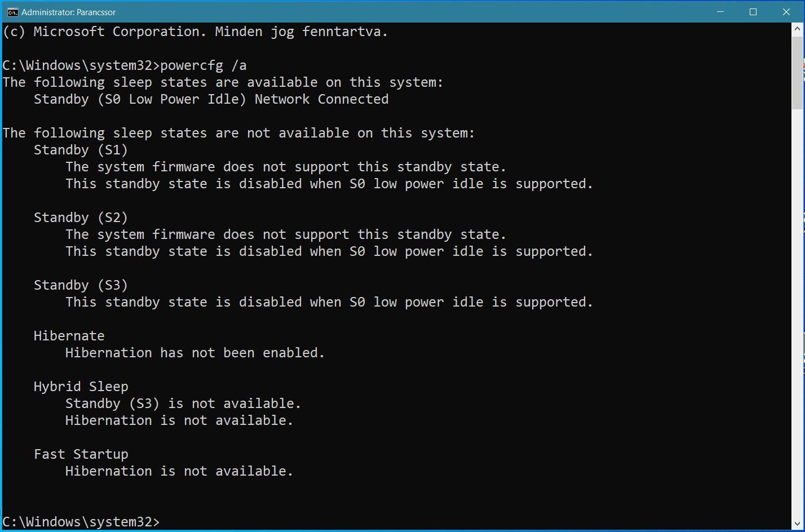The image size is (805, 532).
Task: Maximize the Parancssor window
Action: coord(753,12)
